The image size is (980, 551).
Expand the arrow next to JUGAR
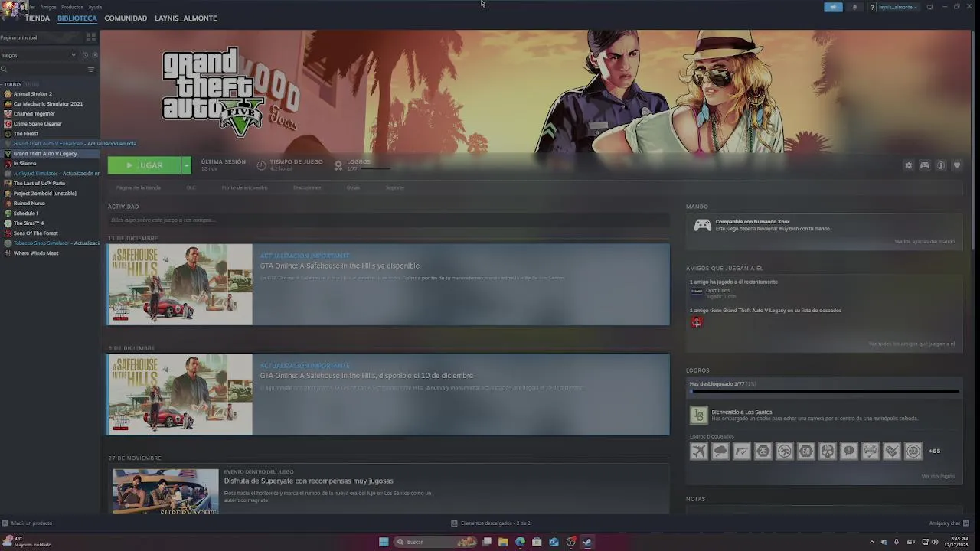pos(186,165)
